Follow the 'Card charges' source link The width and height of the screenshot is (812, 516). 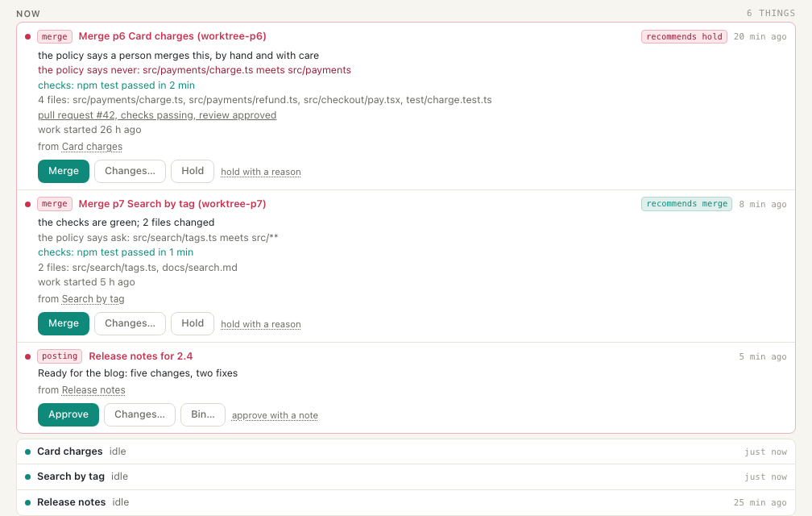(x=92, y=147)
